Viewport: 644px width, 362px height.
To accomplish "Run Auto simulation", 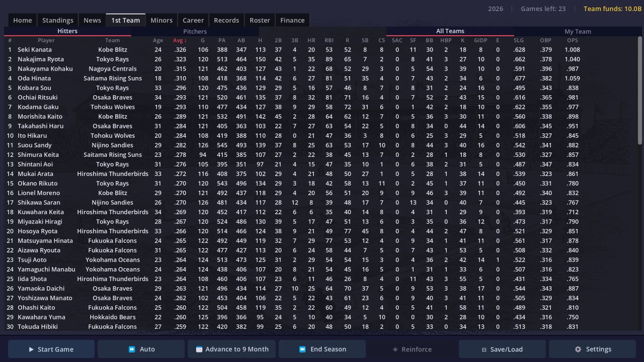I will (141, 349).
